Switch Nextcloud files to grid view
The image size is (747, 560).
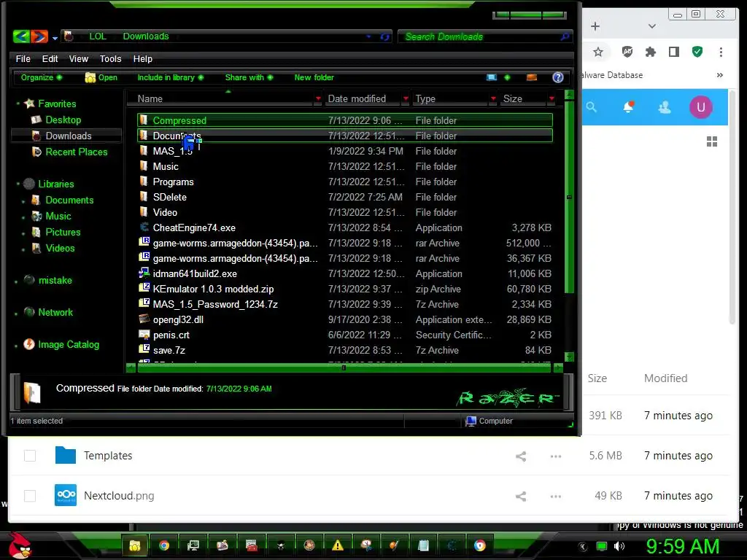[712, 141]
